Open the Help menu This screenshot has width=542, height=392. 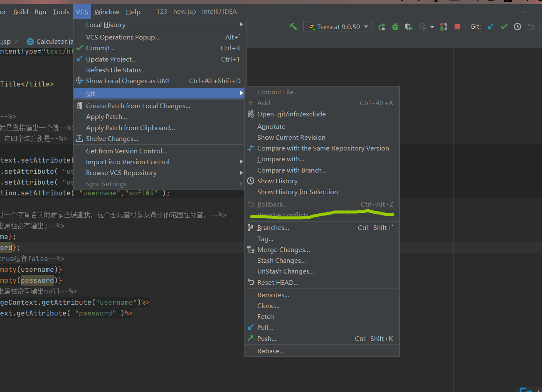pos(133,12)
